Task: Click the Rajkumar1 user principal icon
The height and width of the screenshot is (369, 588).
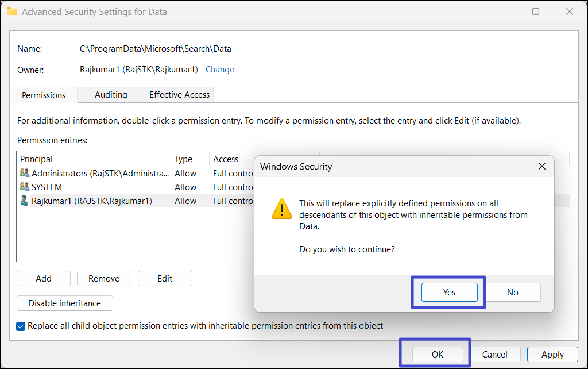Action: [25, 201]
